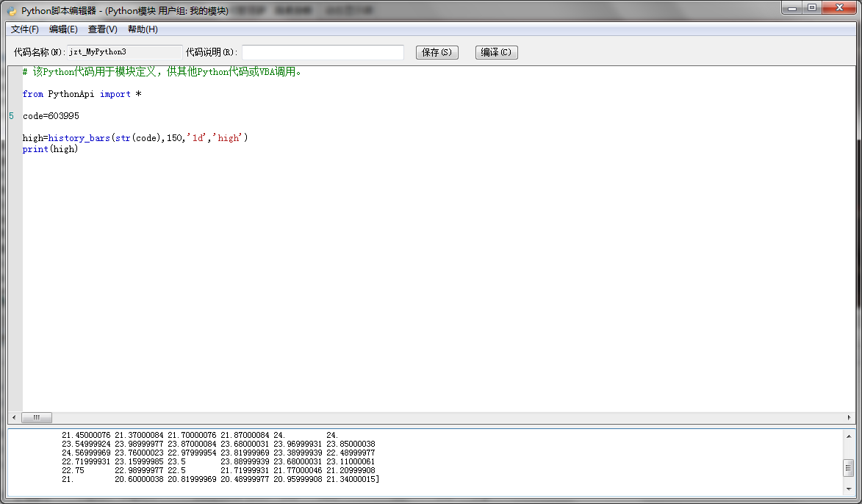Click the 编译(C) compile button
Viewport: 862px width, 504px height.
(x=497, y=52)
